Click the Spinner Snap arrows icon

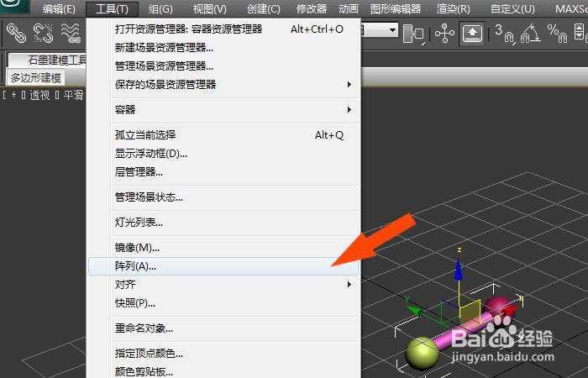(580, 33)
